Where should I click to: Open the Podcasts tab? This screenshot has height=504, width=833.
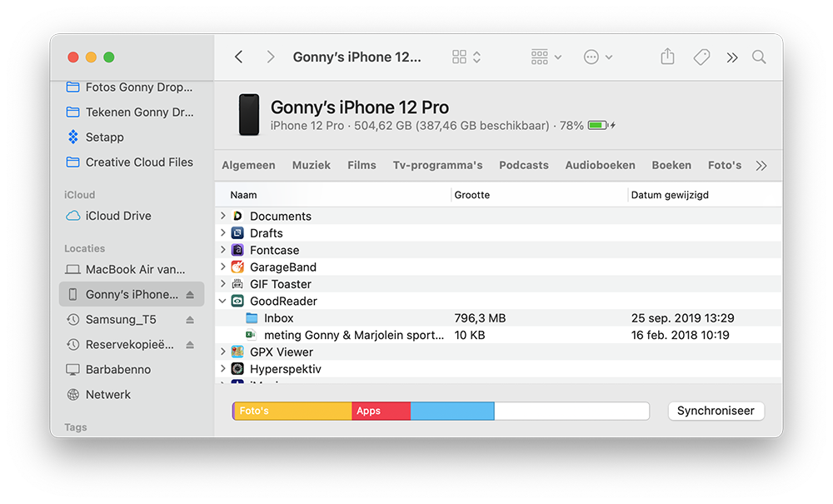point(523,165)
